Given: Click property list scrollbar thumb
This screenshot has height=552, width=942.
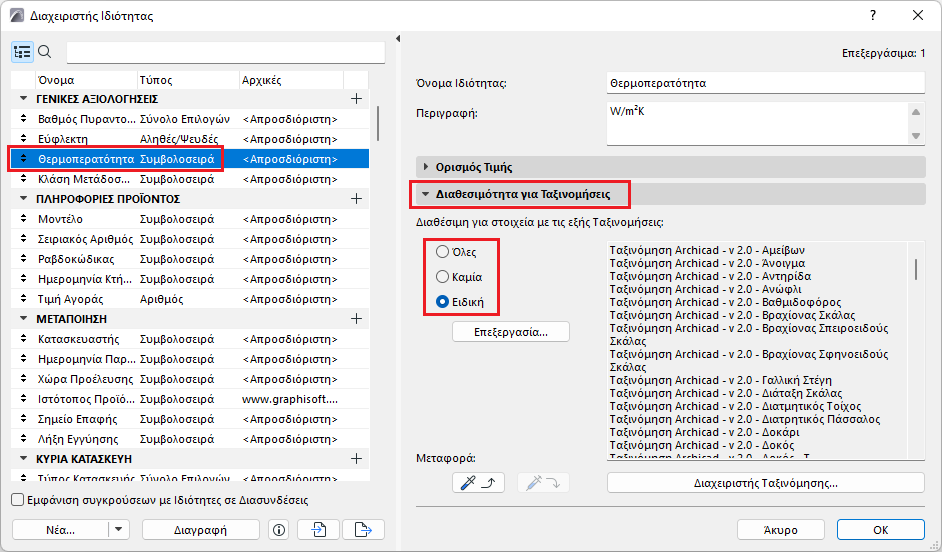Looking at the screenshot, I should point(378,123).
